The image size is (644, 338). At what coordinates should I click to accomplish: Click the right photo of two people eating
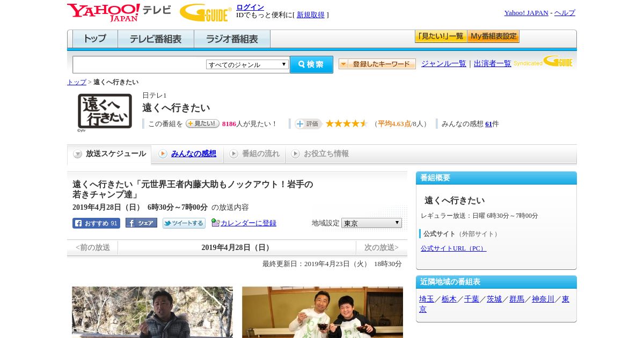click(x=323, y=312)
